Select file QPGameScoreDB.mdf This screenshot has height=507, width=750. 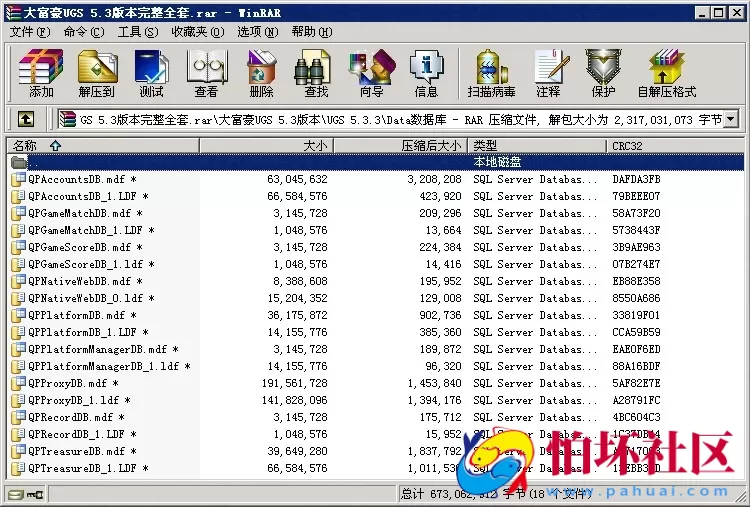pos(85,247)
